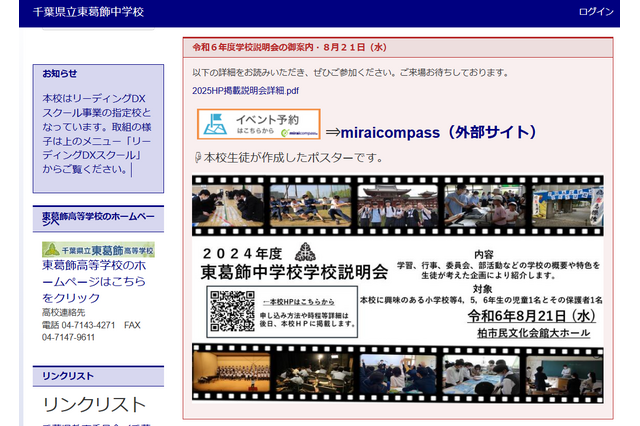Select the tug-of-war photo in filmstrip
The image size is (640, 426).
tap(310, 206)
